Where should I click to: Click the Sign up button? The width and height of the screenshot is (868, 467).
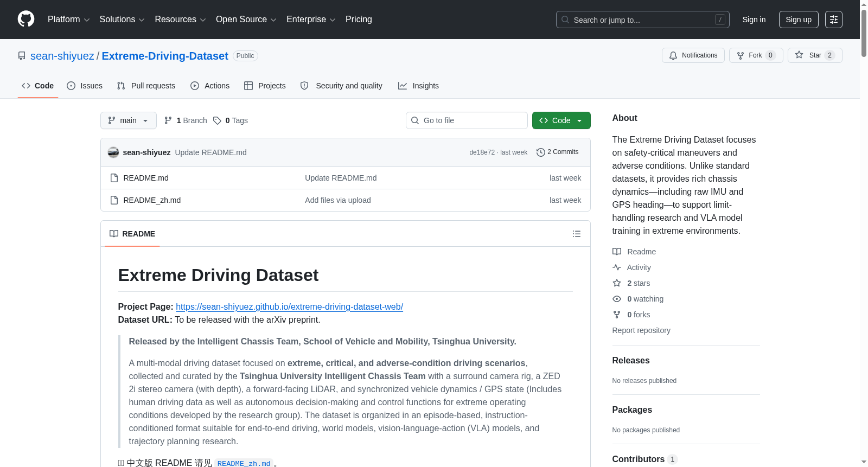[x=799, y=20]
